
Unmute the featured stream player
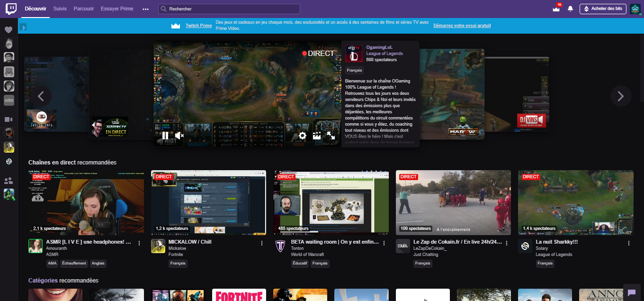pos(179,136)
